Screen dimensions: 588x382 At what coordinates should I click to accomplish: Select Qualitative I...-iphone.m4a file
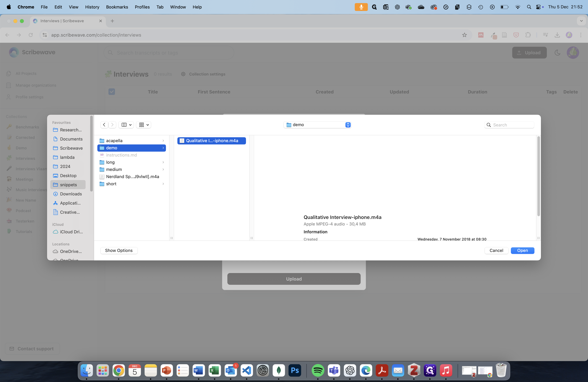[212, 141]
